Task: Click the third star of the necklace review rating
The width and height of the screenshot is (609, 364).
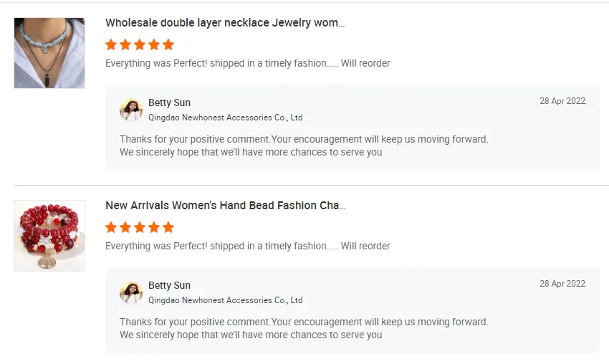Action: [140, 44]
